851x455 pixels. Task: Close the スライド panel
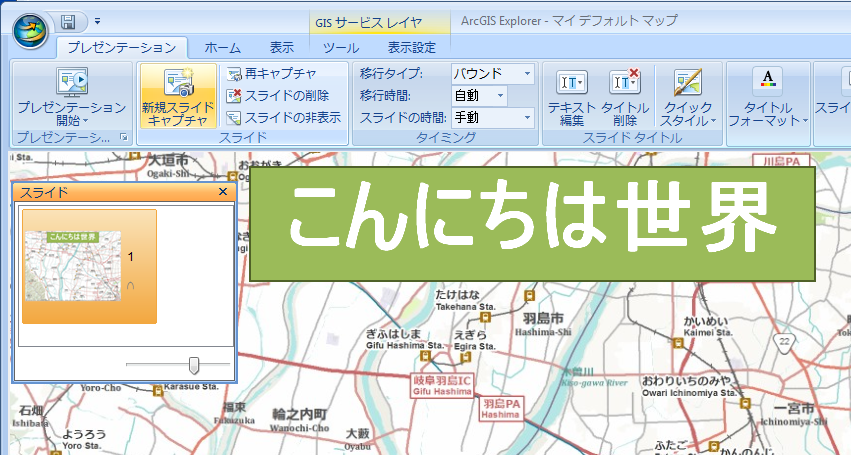point(223,191)
